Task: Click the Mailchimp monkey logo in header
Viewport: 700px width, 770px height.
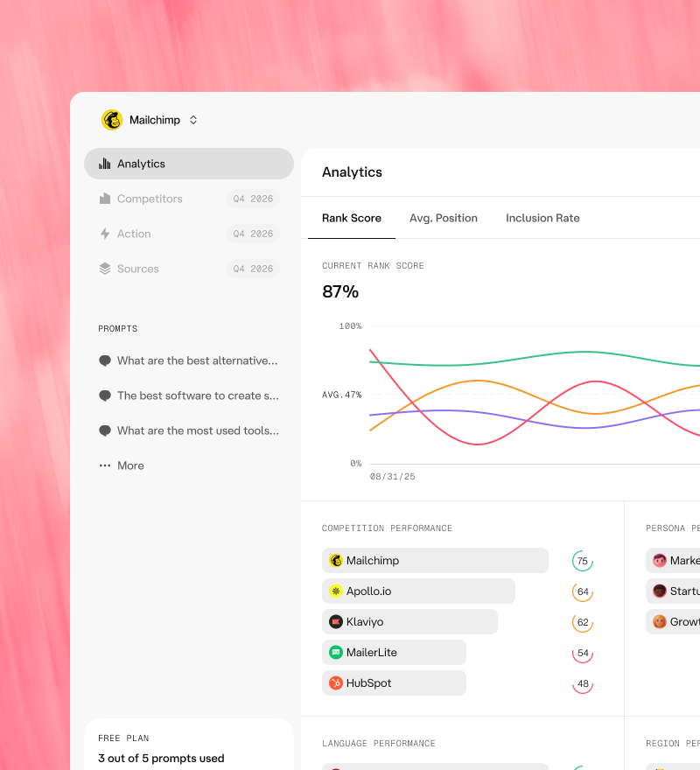Action: (112, 120)
